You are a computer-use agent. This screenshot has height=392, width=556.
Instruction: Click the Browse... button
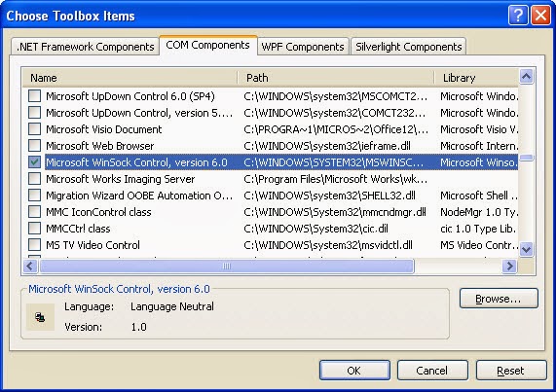click(x=499, y=299)
